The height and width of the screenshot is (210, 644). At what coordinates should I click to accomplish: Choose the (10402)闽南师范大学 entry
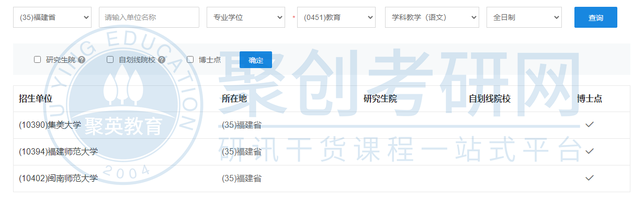(58, 179)
